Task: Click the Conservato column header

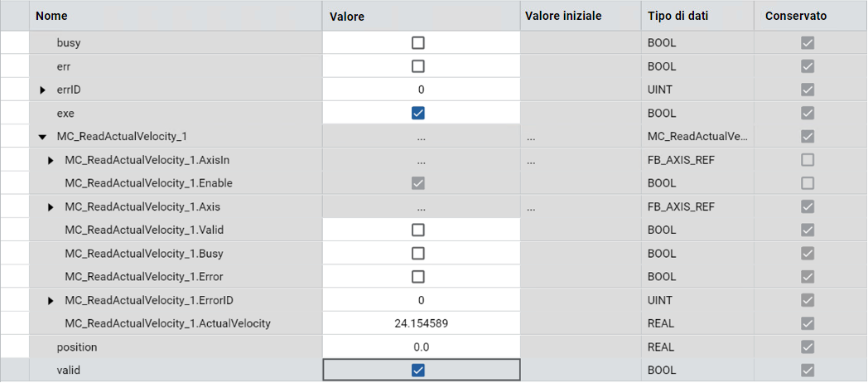Action: coord(795,16)
